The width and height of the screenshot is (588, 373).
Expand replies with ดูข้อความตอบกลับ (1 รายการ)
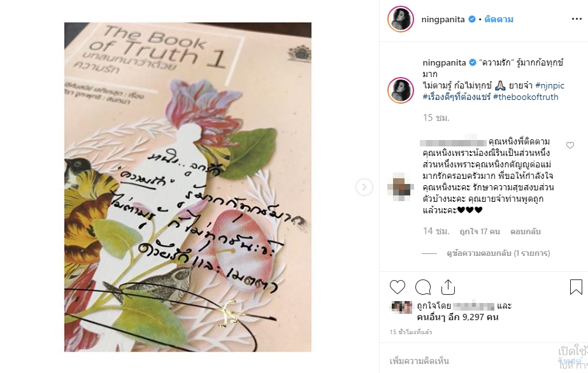coord(498,253)
